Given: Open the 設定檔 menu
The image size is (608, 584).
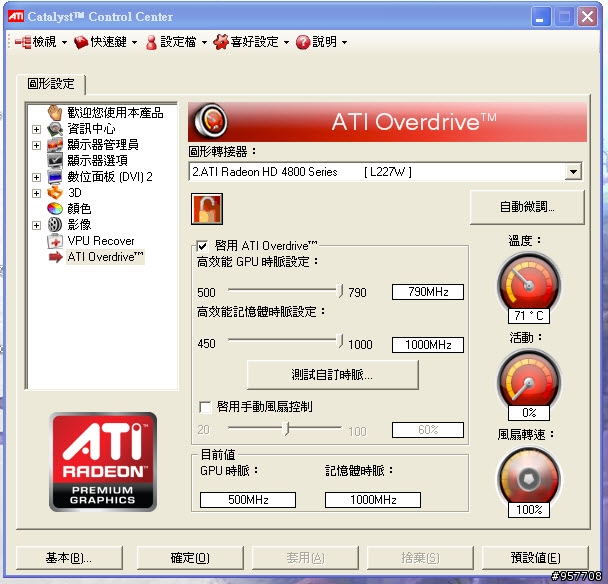Looking at the screenshot, I should coord(176,42).
